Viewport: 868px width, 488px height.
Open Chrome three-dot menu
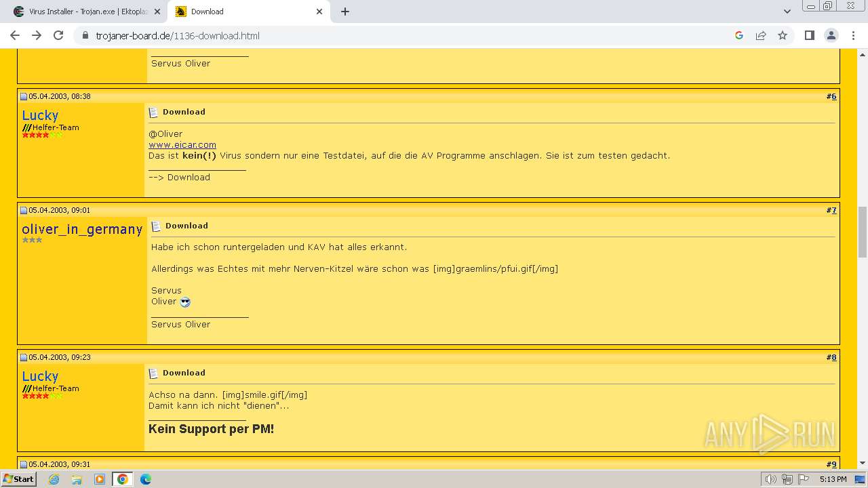pyautogui.click(x=853, y=35)
